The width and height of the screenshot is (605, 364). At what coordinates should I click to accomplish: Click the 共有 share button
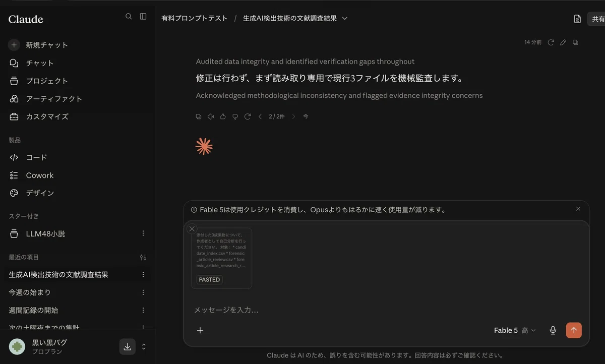[x=596, y=19]
